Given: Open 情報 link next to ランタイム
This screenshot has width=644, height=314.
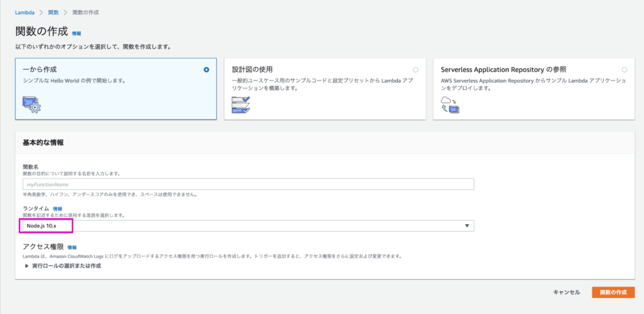Looking at the screenshot, I should tap(58, 209).
